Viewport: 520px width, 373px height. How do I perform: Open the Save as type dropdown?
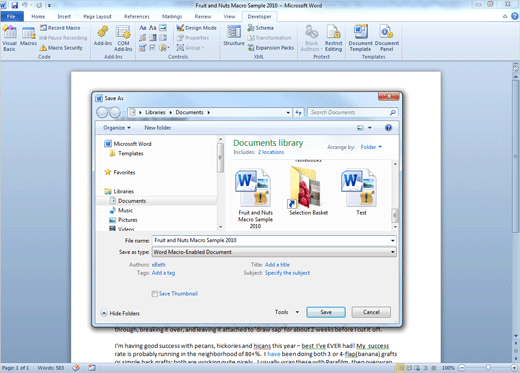392,252
